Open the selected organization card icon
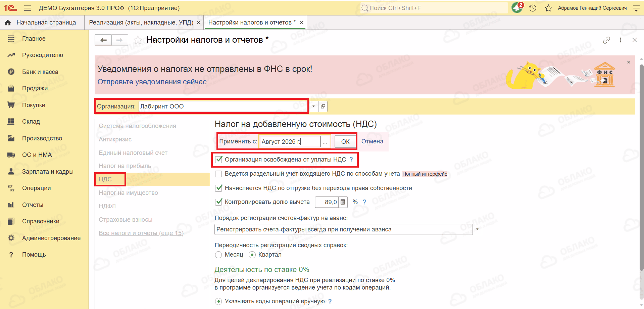Image resolution: width=644 pixels, height=309 pixels. [323, 106]
